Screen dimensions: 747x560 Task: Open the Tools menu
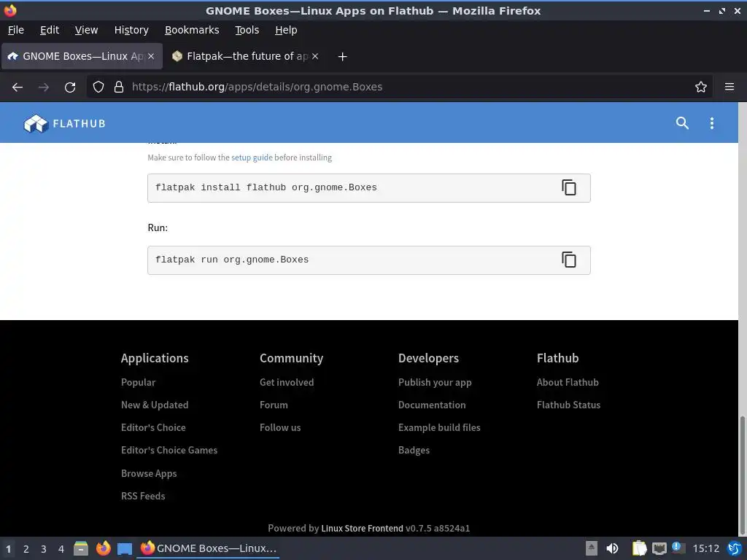[247, 30]
